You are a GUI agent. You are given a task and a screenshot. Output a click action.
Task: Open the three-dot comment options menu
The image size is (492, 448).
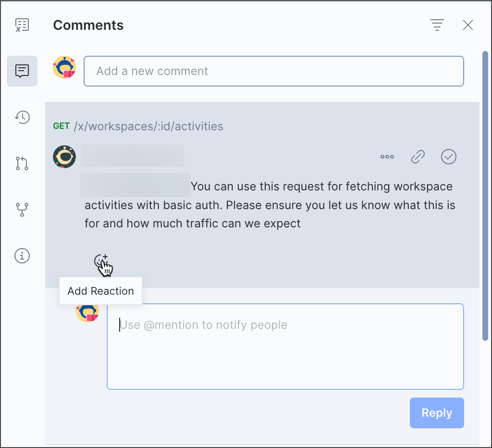click(387, 157)
